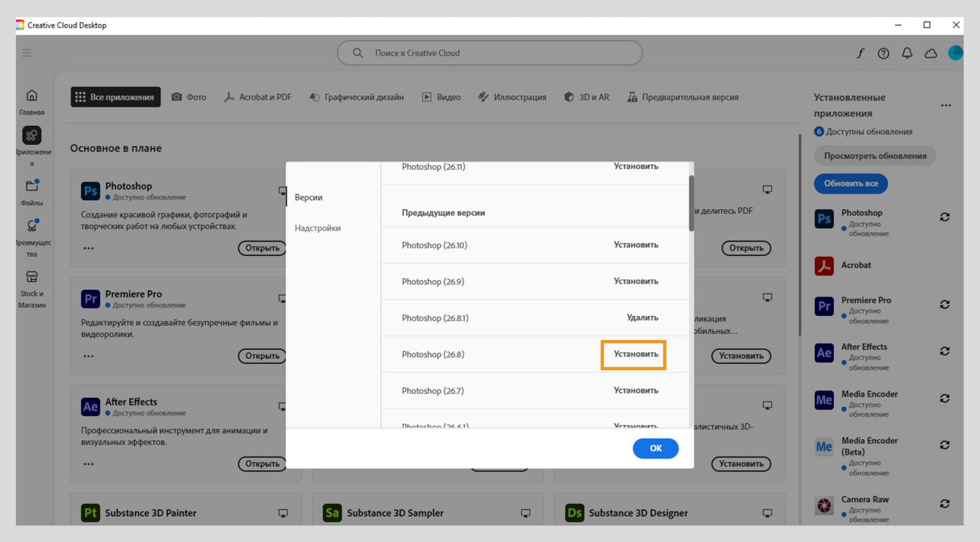Click the Substance 3D Painter Pt icon

pos(90,513)
